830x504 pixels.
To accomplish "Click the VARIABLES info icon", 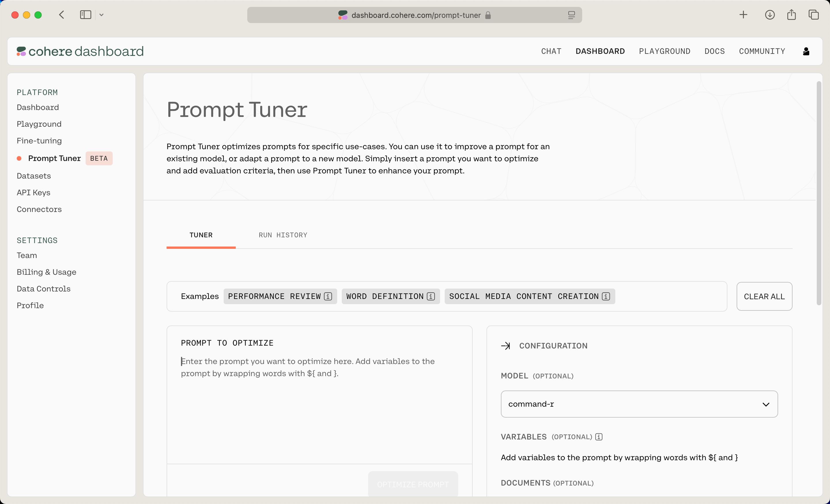I will point(599,437).
